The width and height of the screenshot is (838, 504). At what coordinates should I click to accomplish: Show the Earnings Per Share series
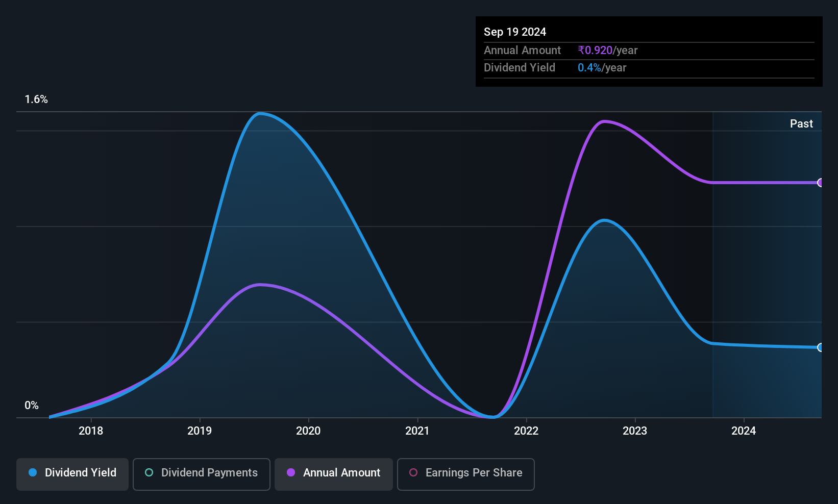tap(466, 474)
